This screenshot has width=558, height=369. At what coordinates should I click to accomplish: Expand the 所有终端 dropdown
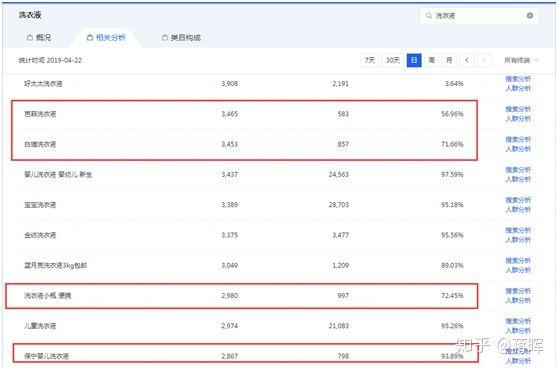(521, 60)
